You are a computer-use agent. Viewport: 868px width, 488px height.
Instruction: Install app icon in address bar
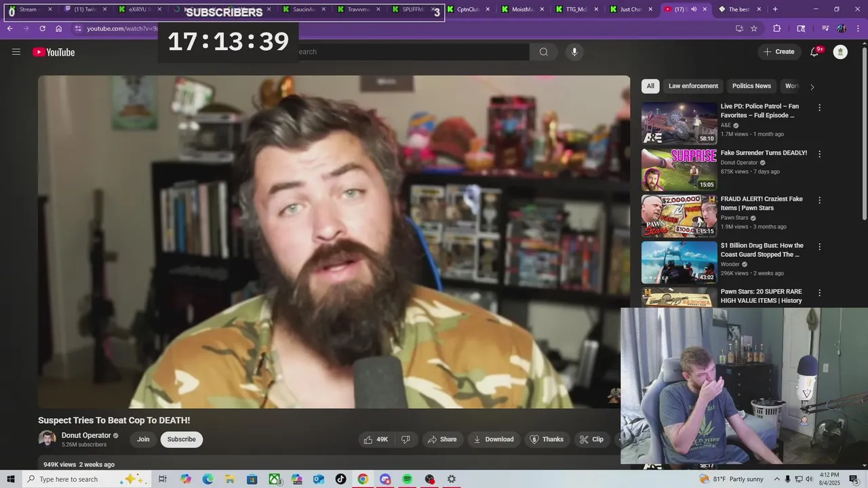[739, 28]
